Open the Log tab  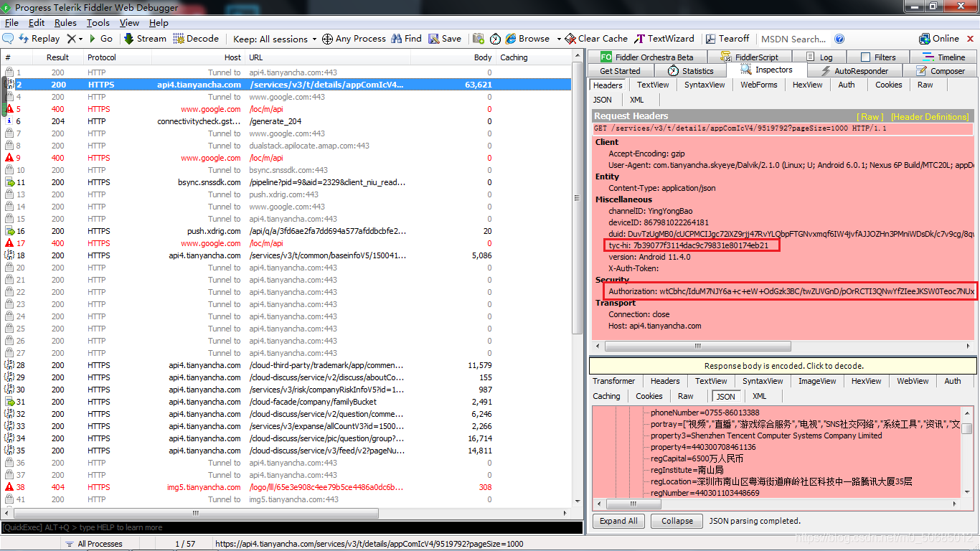pos(819,57)
